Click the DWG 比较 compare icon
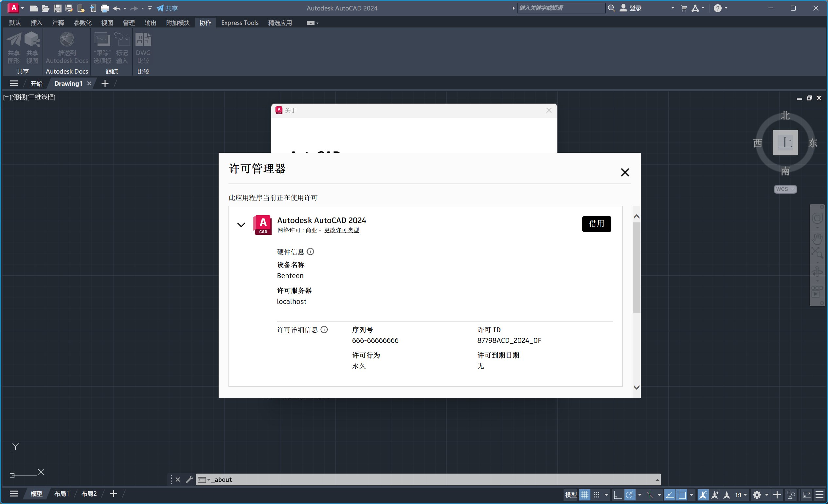 143,48
